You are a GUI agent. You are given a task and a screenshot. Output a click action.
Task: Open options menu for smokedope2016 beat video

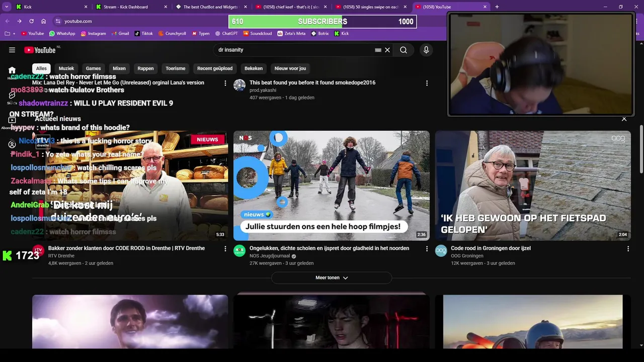(427, 83)
